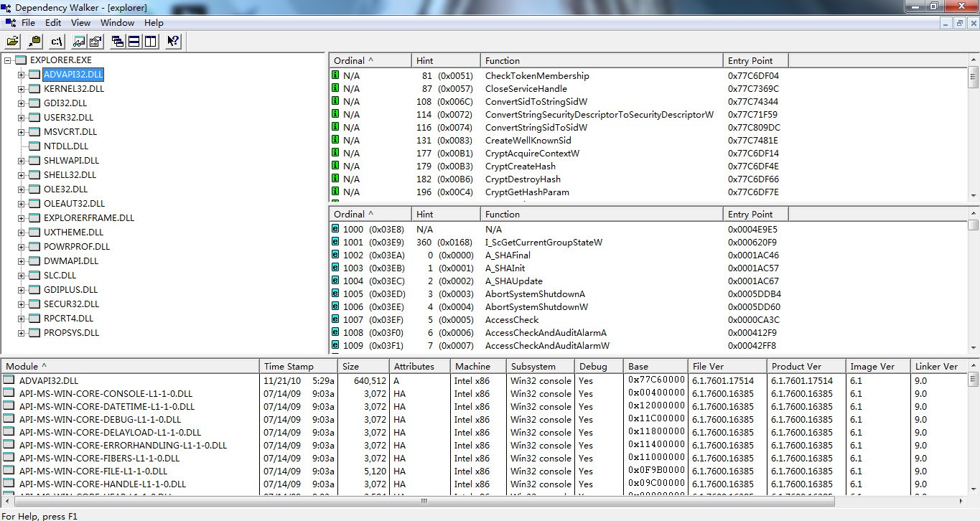This screenshot has height=521, width=980.
Task: Expand the SHELL32.DLL tree node
Action: click(21, 175)
